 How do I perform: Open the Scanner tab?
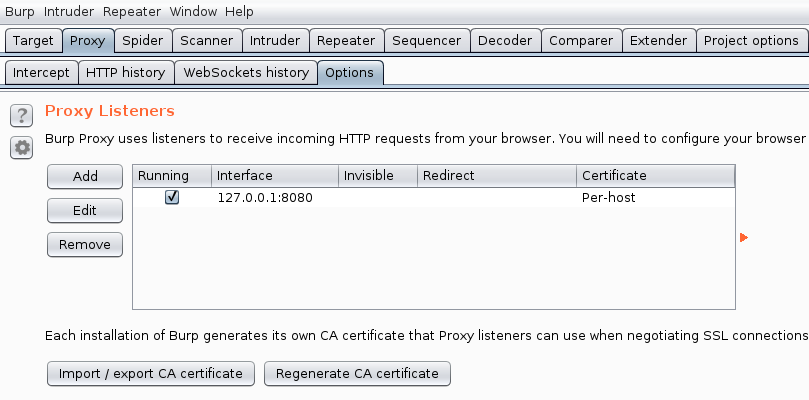[x=206, y=41]
